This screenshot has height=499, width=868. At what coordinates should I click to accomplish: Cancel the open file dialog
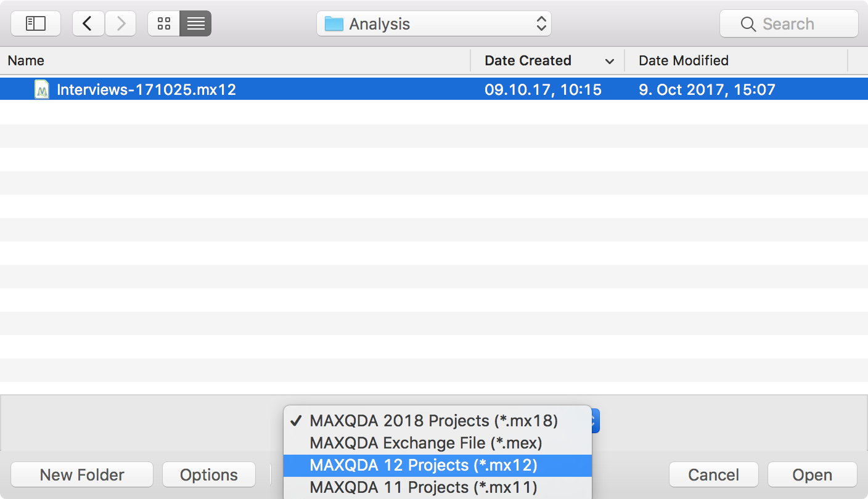pos(713,475)
